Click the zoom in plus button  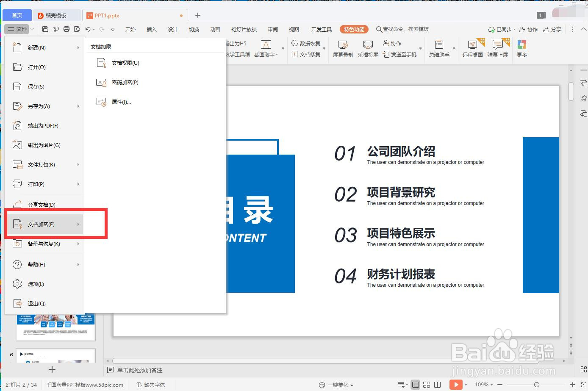coord(573,385)
